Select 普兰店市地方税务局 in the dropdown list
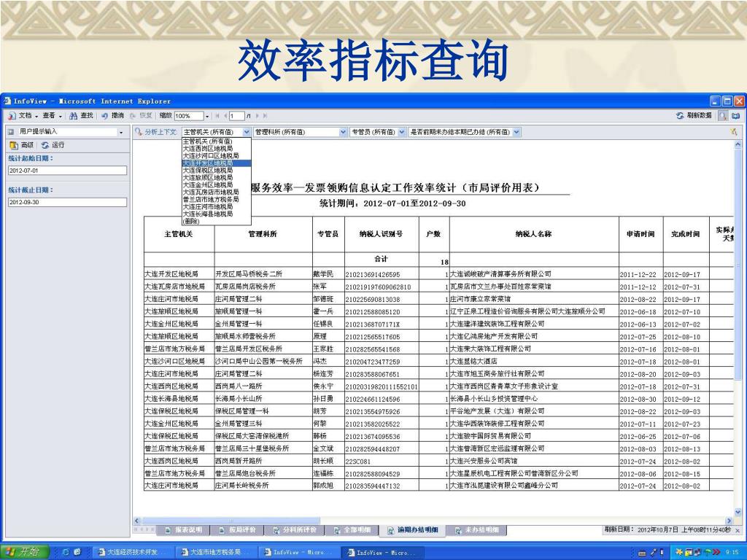This screenshot has width=747, height=560. pos(216,200)
